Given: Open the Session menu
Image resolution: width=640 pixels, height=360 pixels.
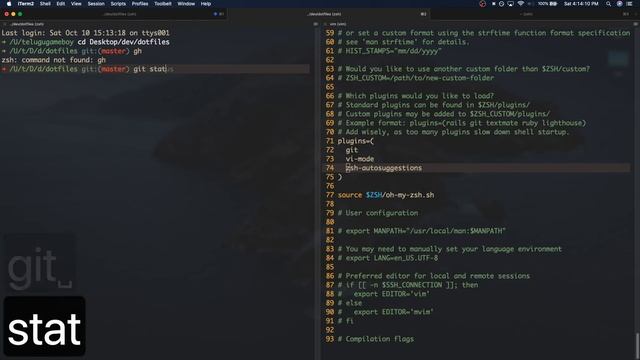Looking at the screenshot, I should 96,4.
